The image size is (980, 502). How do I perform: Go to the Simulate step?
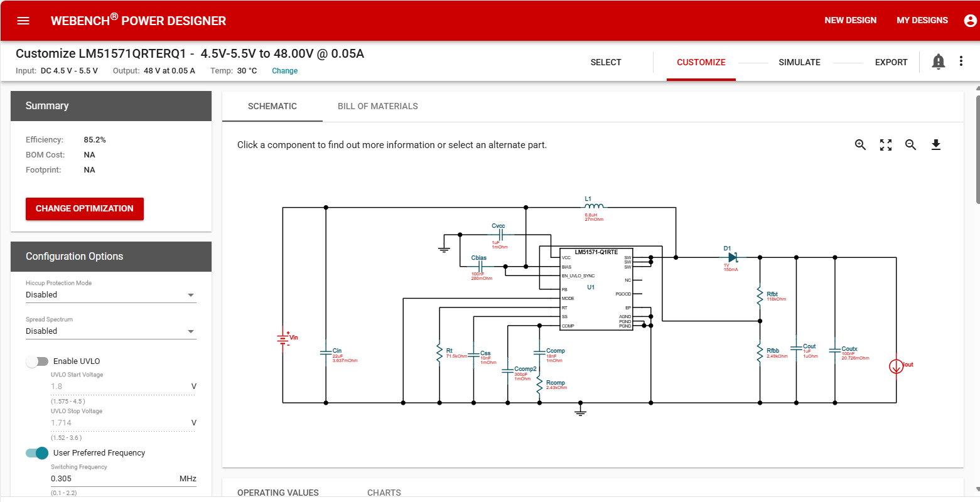[800, 62]
